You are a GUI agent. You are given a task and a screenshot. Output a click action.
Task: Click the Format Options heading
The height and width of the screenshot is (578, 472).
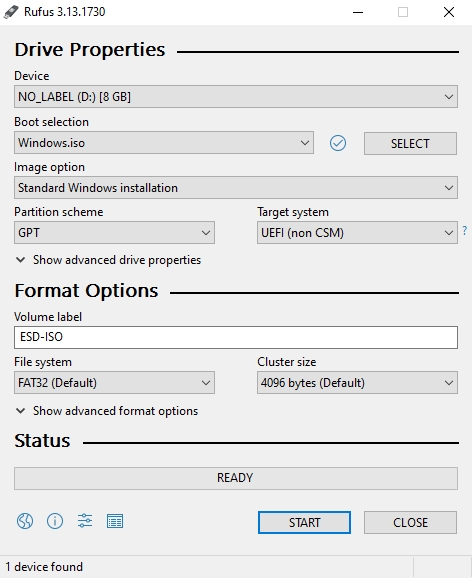[86, 291]
